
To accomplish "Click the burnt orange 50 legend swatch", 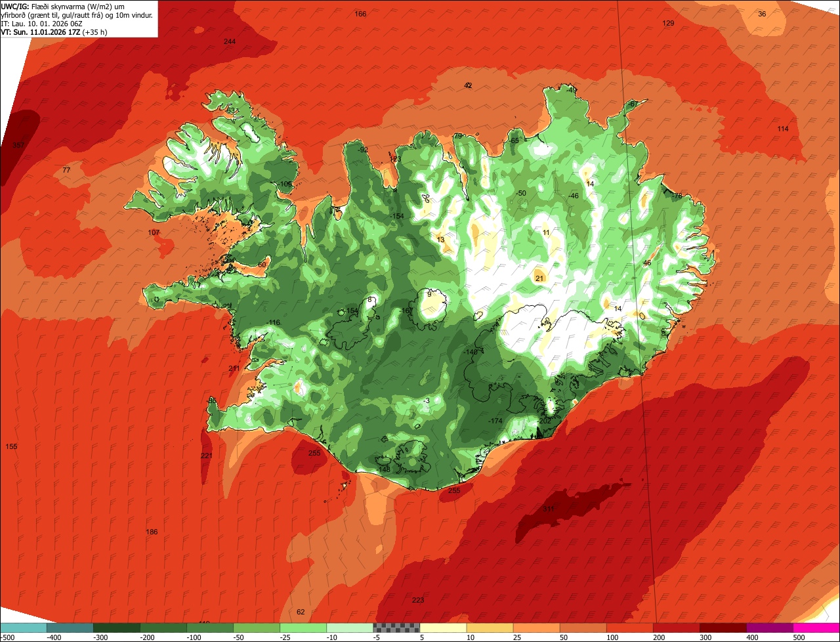I will [583, 628].
